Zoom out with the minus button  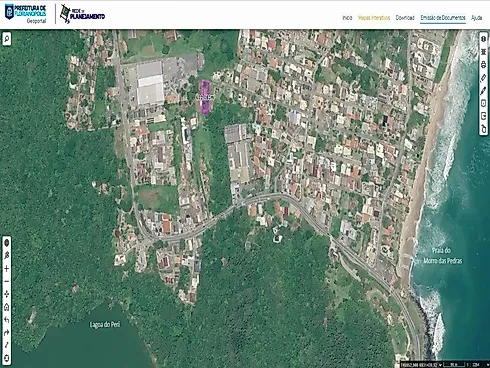7,281
